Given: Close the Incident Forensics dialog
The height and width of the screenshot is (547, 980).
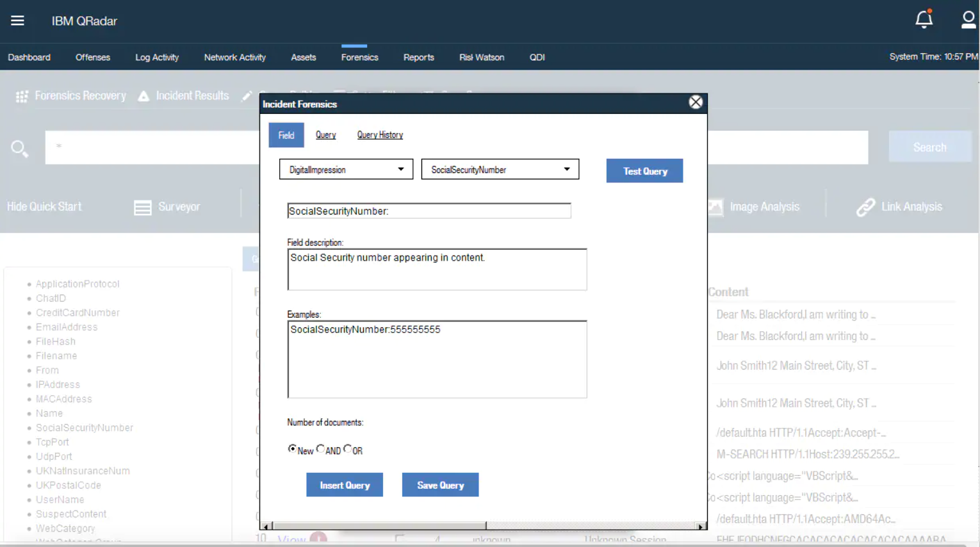Looking at the screenshot, I should (x=696, y=102).
